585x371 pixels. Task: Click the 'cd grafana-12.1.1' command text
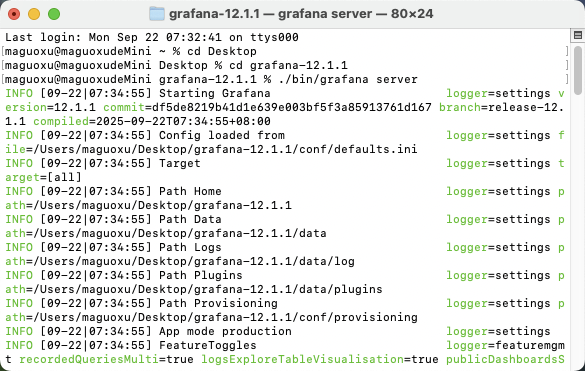(x=288, y=65)
